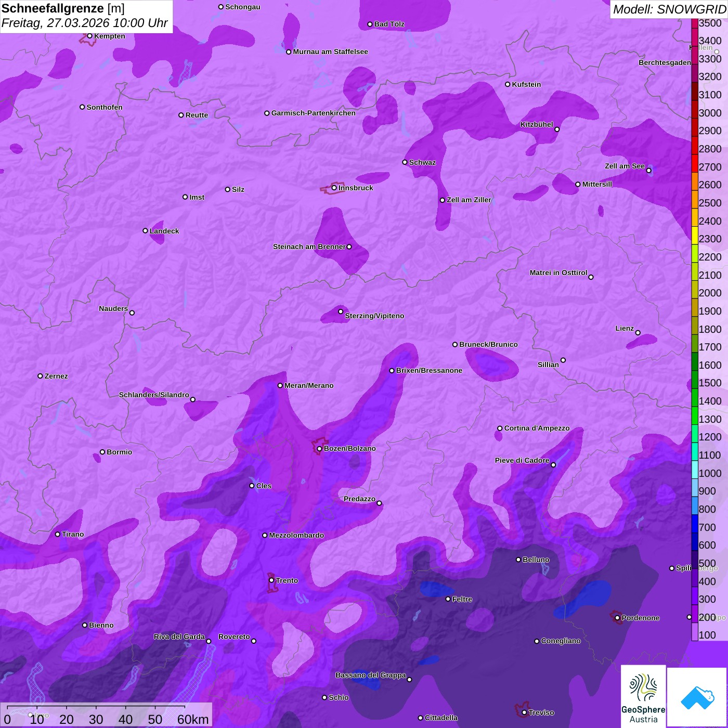The width and height of the screenshot is (728, 728).
Task: Click the Steinach am Brenner label
Action: point(309,246)
